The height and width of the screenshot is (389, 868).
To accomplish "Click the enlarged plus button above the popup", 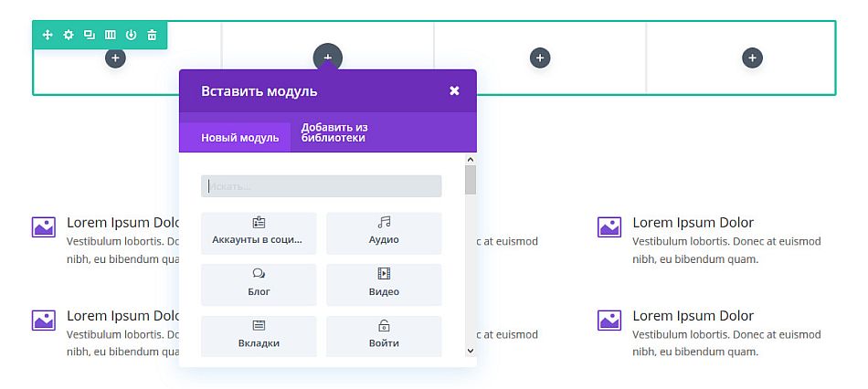I will pos(328,57).
